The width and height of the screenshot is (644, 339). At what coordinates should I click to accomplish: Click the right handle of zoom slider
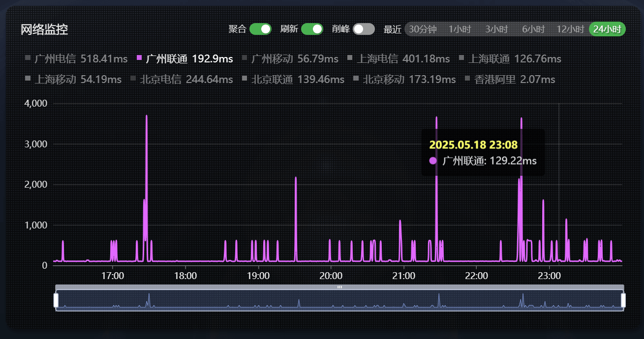tap(623, 300)
